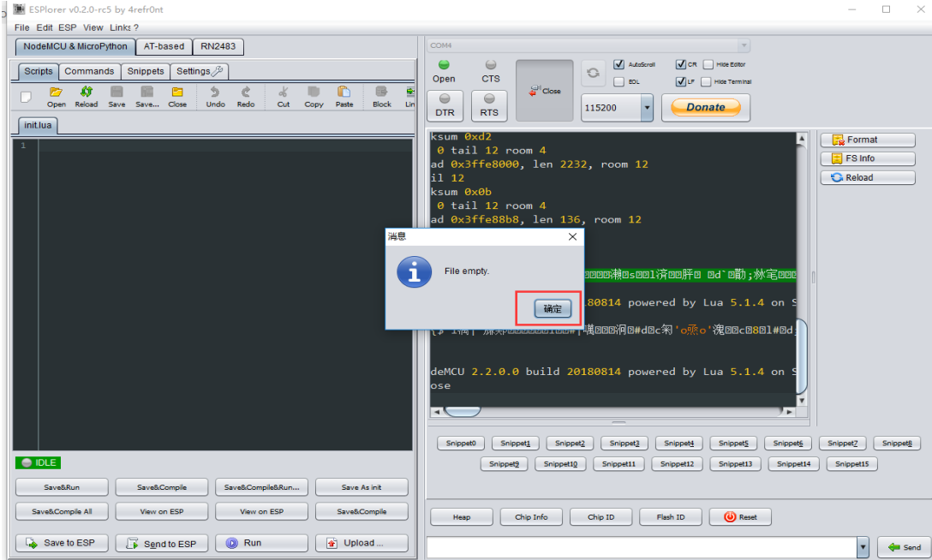This screenshot has width=932, height=560.
Task: Switch to the RN2483 tab
Action: coord(218,46)
